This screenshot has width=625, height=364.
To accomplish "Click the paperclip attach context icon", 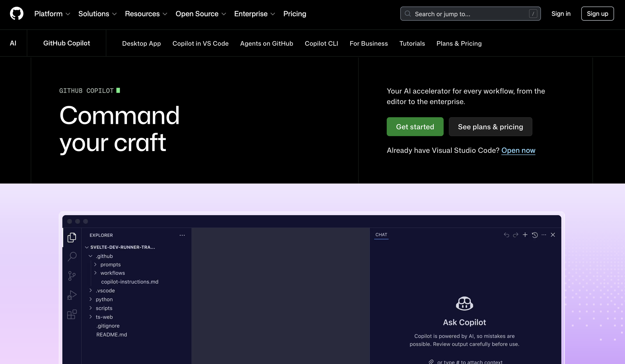I will coord(431,362).
